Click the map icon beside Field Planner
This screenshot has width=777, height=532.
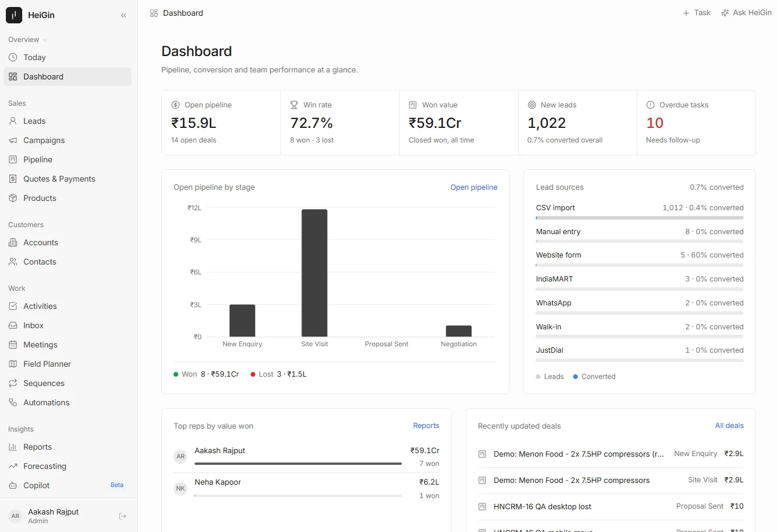tap(13, 364)
